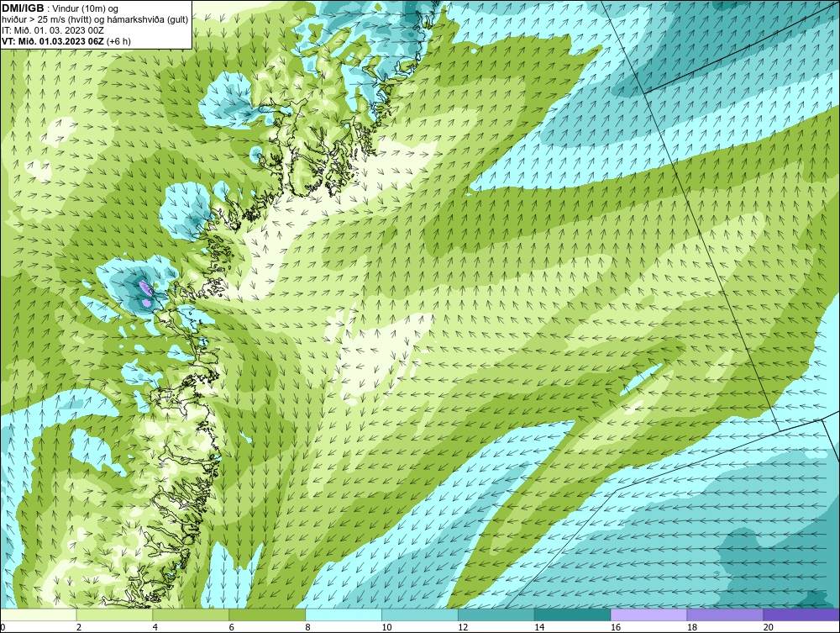The image size is (840, 633).
Task: Click the 16–18 m/s lavender legend swatch
Action: coord(648,615)
